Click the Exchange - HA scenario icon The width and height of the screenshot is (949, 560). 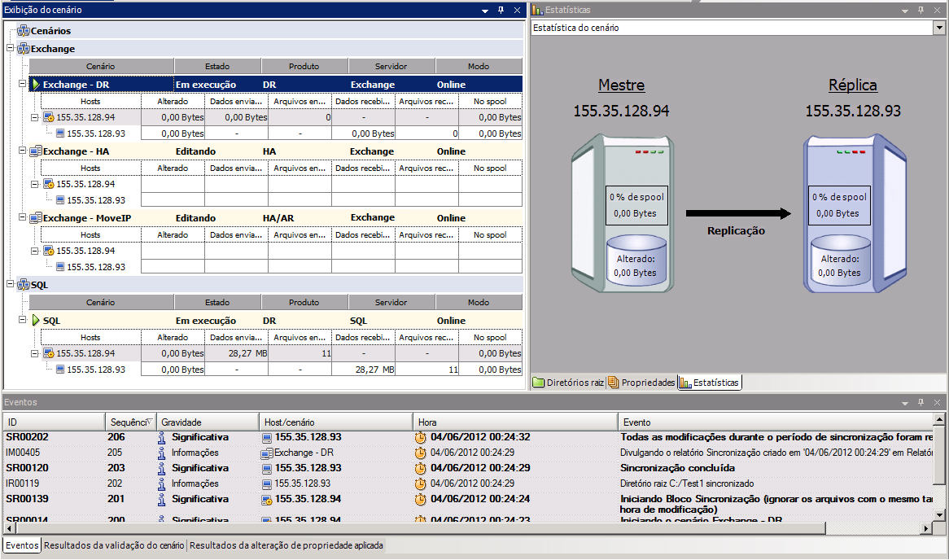[36, 151]
